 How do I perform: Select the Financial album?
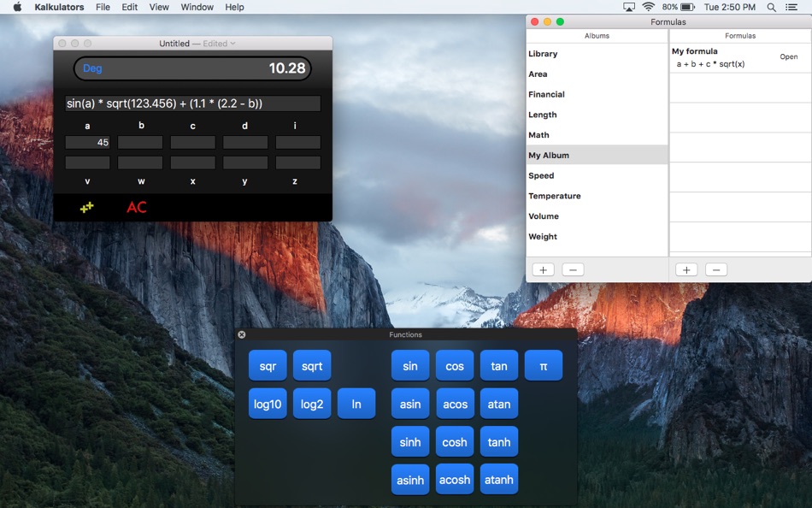(x=597, y=94)
